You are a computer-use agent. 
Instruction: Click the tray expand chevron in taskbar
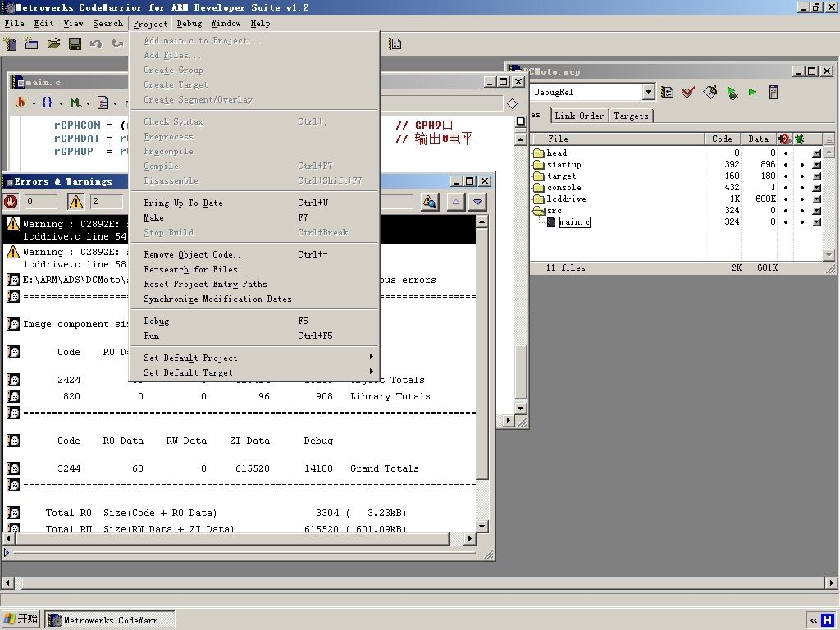[814, 620]
